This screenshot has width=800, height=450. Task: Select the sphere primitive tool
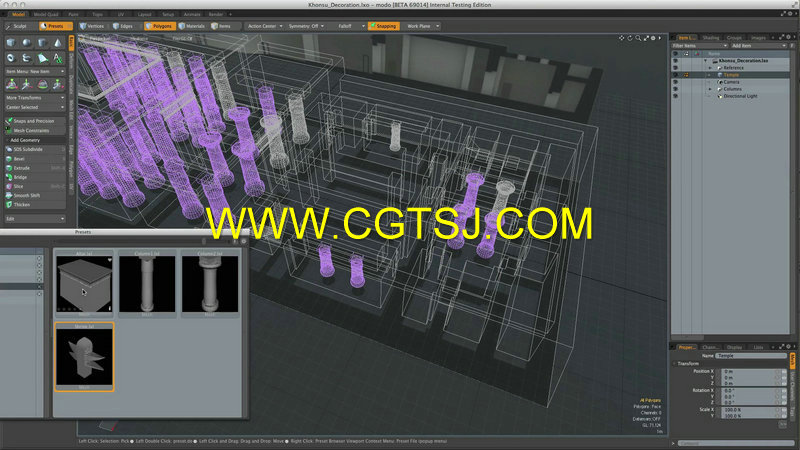(27, 43)
